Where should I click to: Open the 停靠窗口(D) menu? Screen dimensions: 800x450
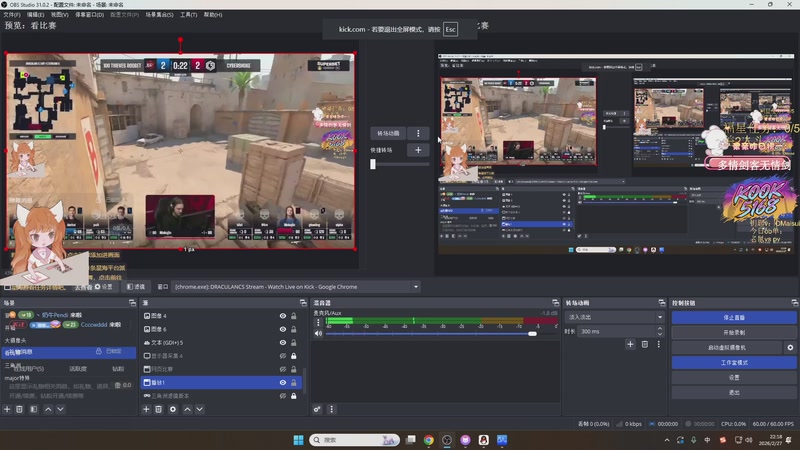(x=89, y=15)
